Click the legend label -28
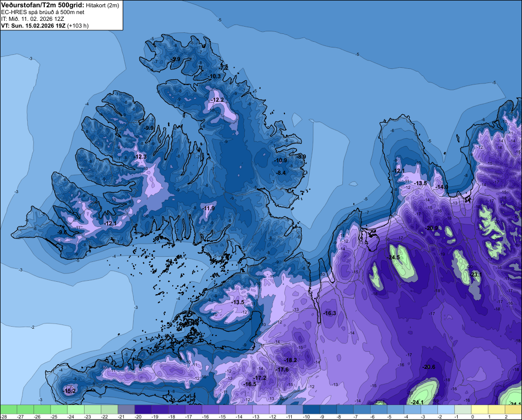Screen dimensions: 522x420 [4, 417]
